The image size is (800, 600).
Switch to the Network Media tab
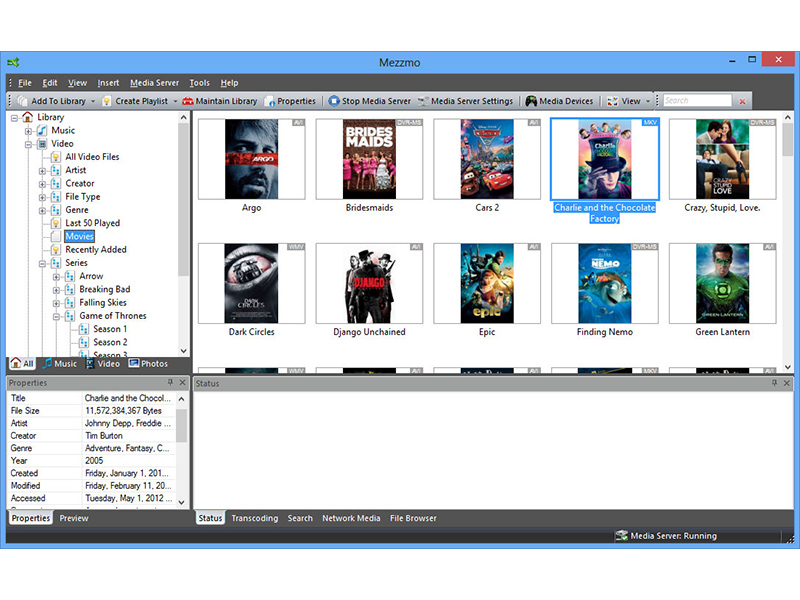(x=351, y=518)
